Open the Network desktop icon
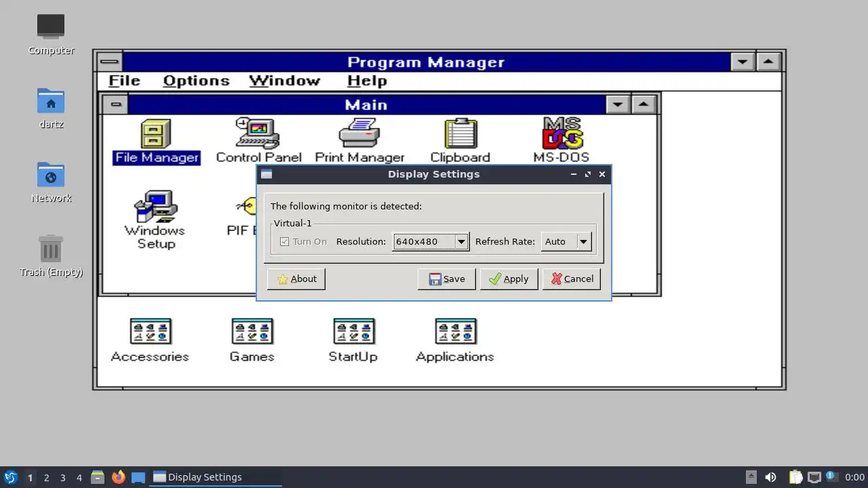Screen dimensions: 868x488 [x=51, y=182]
